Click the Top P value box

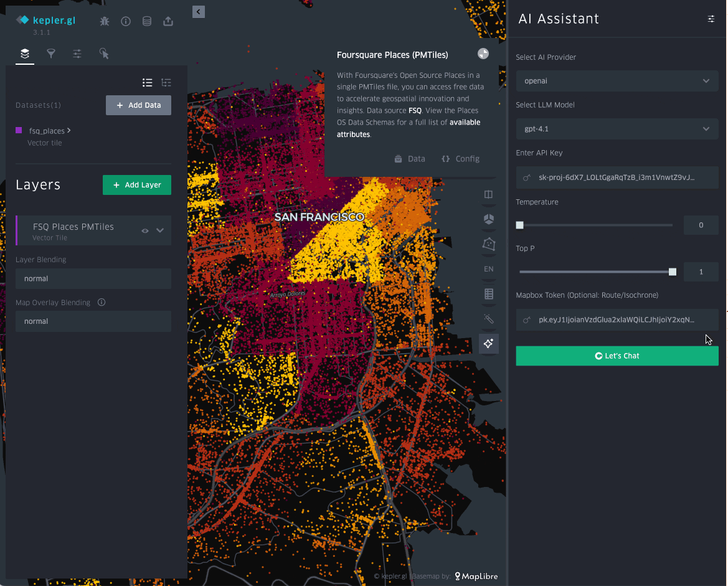(701, 272)
